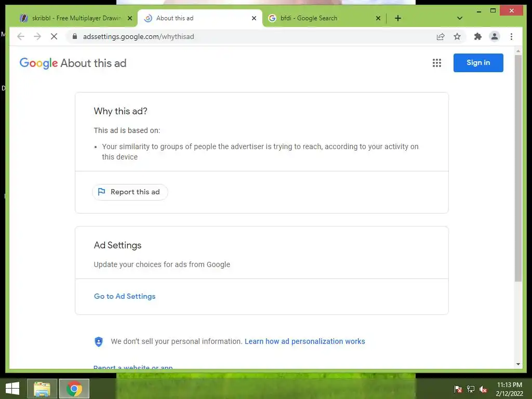The image size is (532, 399).
Task: Click the shield privacy icon
Action: 98,341
